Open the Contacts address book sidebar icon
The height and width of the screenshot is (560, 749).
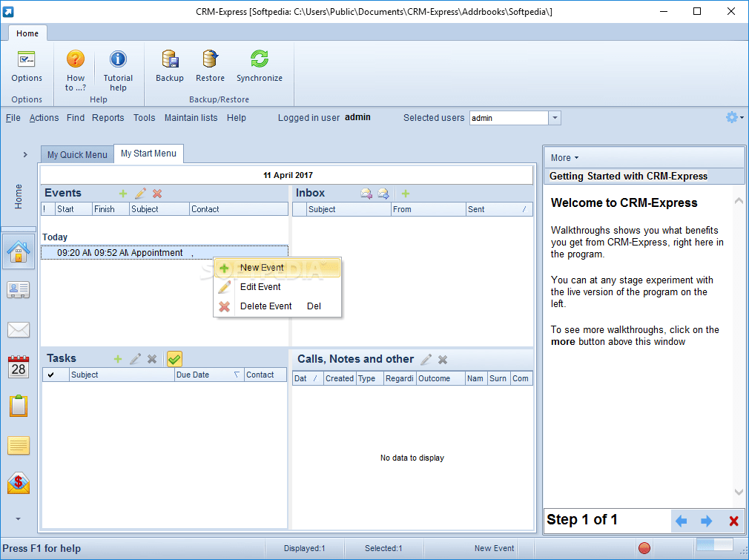pyautogui.click(x=18, y=289)
